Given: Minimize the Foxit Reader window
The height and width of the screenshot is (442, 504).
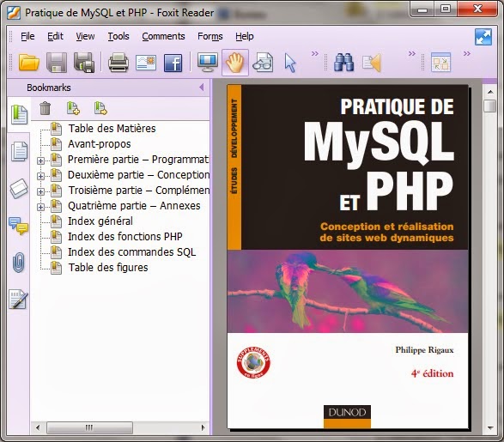Looking at the screenshot, I should pyautogui.click(x=422, y=9).
